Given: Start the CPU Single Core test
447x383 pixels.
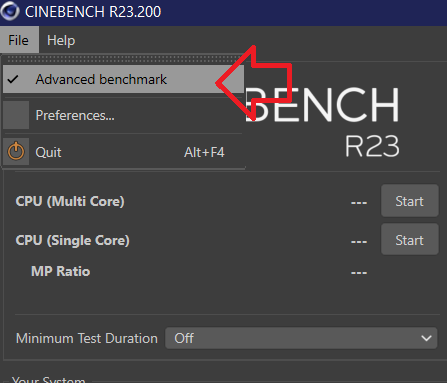Looking at the screenshot, I should (410, 240).
